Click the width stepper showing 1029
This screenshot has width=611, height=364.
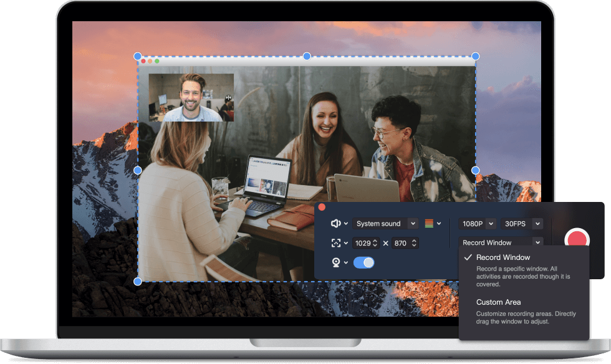pyautogui.click(x=367, y=243)
